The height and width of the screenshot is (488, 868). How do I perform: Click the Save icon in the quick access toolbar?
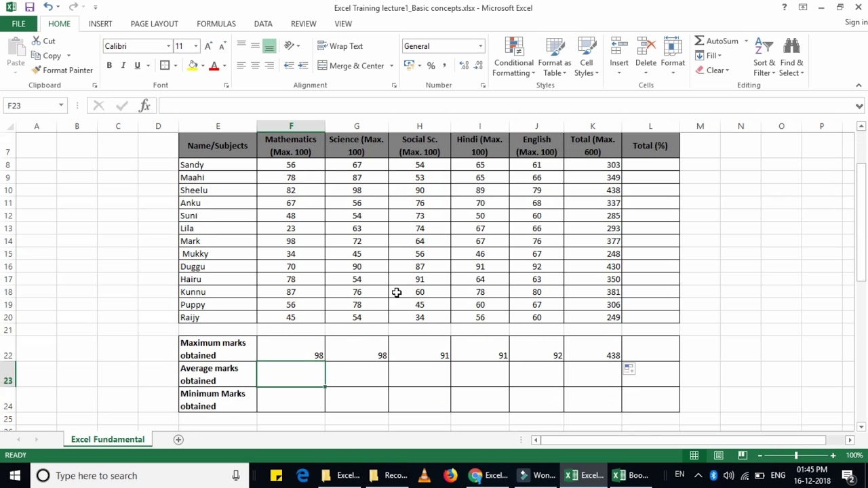(29, 7)
